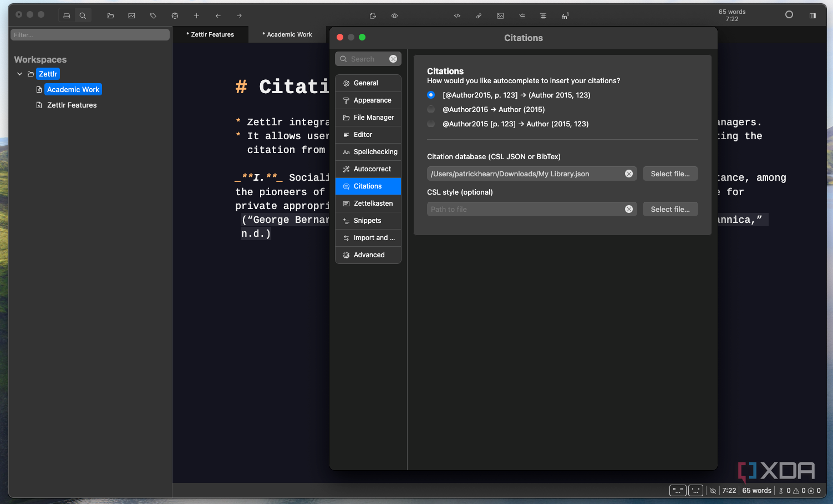
Task: Open the Autocorrect preferences section
Action: (x=368, y=169)
